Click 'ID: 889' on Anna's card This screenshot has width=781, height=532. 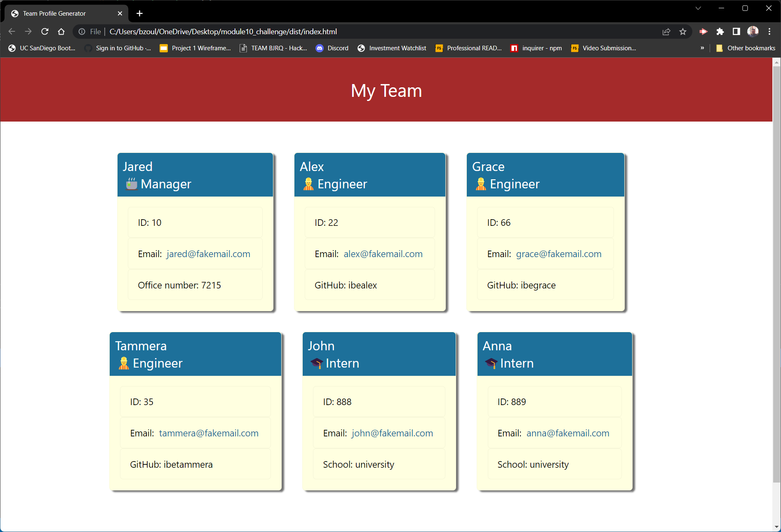pos(511,402)
